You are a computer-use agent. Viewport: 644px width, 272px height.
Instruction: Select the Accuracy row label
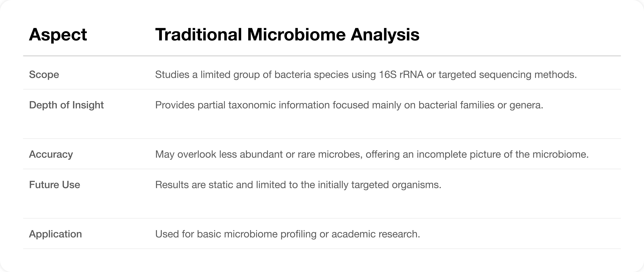51,154
